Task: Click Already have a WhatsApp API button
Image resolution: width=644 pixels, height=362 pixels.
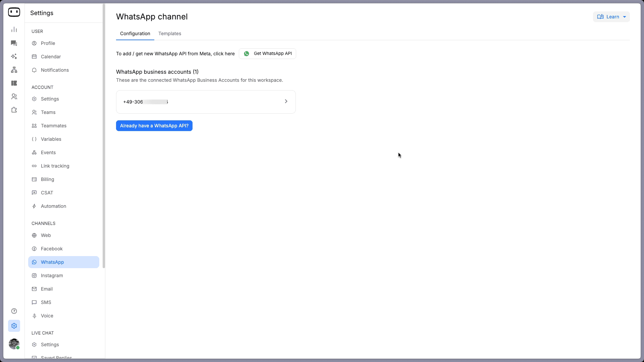Action: tap(154, 126)
